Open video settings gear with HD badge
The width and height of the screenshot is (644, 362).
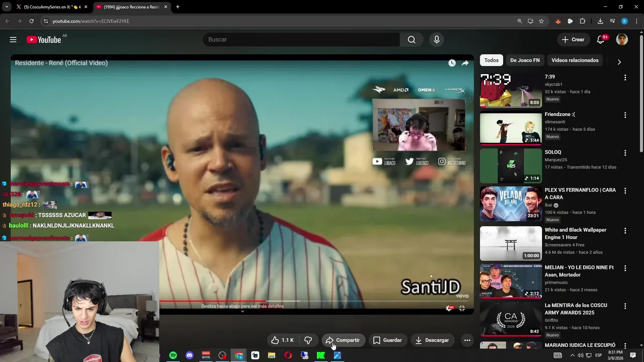click(x=450, y=308)
